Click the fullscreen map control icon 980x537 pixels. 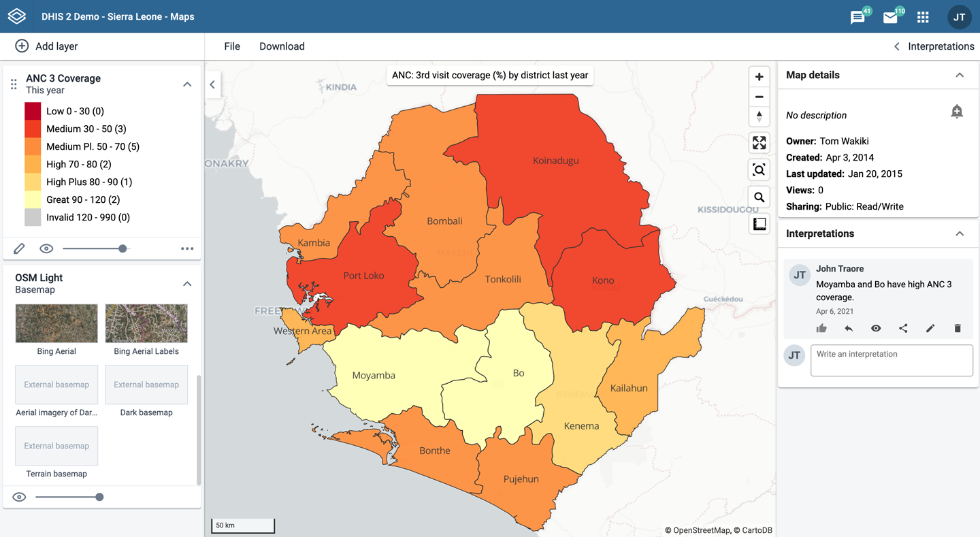coord(759,143)
